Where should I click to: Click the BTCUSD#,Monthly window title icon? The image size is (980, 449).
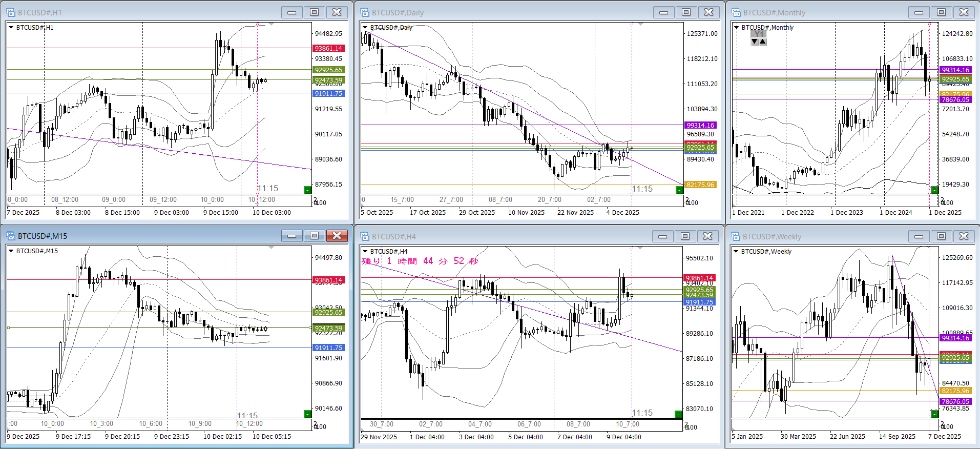coord(736,12)
